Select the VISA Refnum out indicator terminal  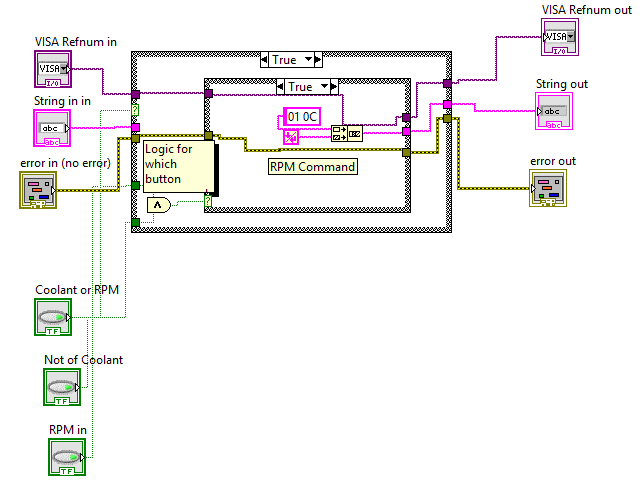[560, 37]
